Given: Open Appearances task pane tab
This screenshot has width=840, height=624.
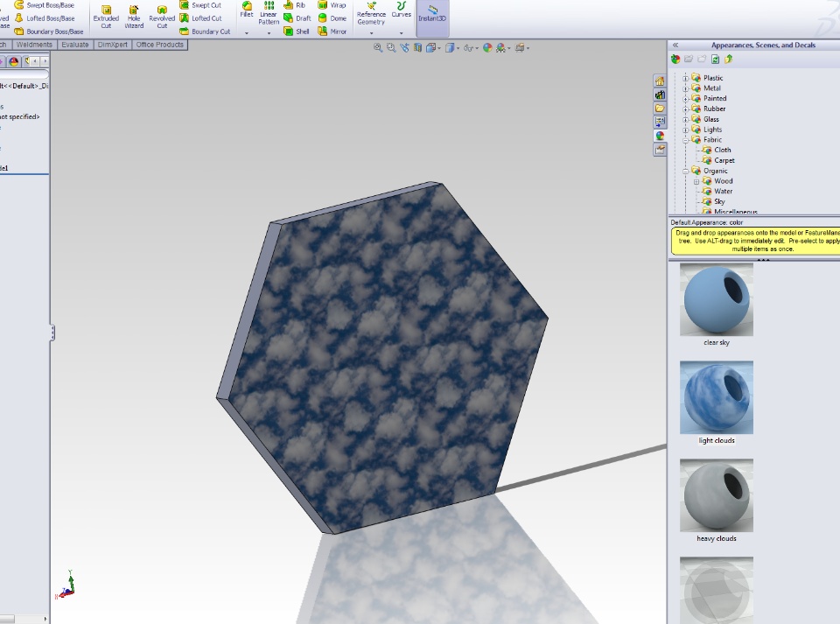Looking at the screenshot, I should pyautogui.click(x=660, y=136).
